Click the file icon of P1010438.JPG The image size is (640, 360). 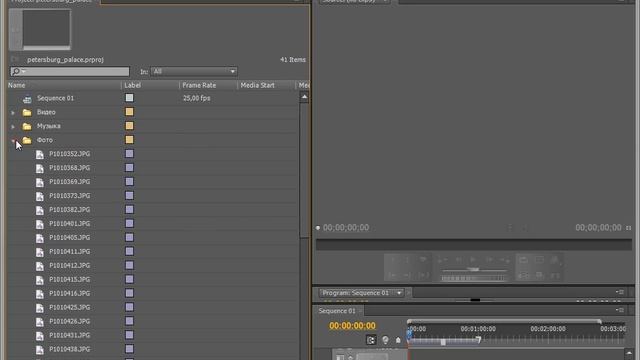[40, 350]
